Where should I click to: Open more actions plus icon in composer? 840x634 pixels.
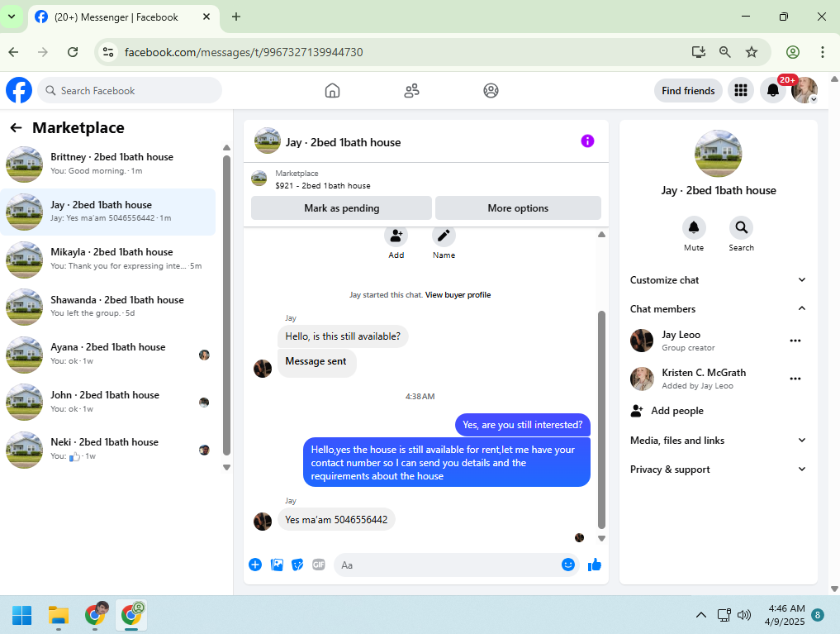point(255,565)
